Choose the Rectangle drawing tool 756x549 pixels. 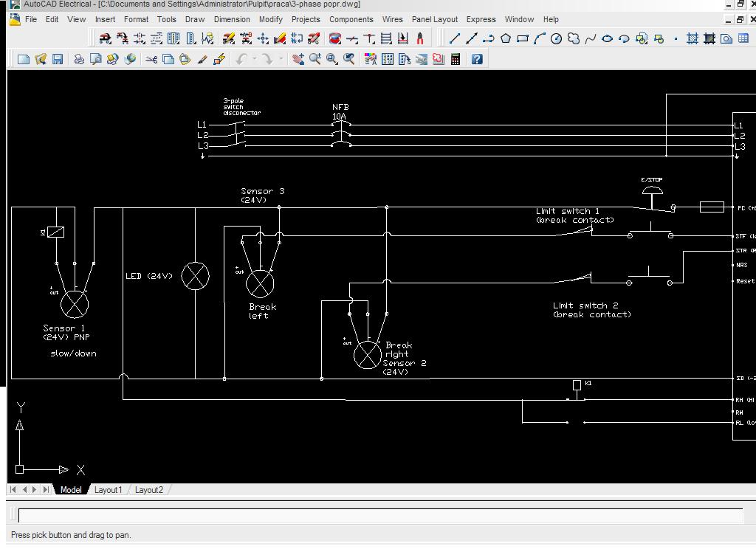pos(523,38)
